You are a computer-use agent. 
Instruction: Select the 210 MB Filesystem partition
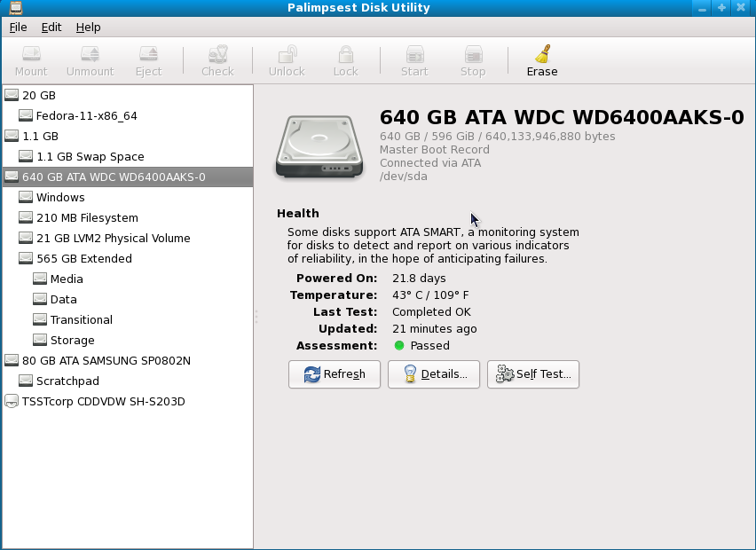coord(128,218)
